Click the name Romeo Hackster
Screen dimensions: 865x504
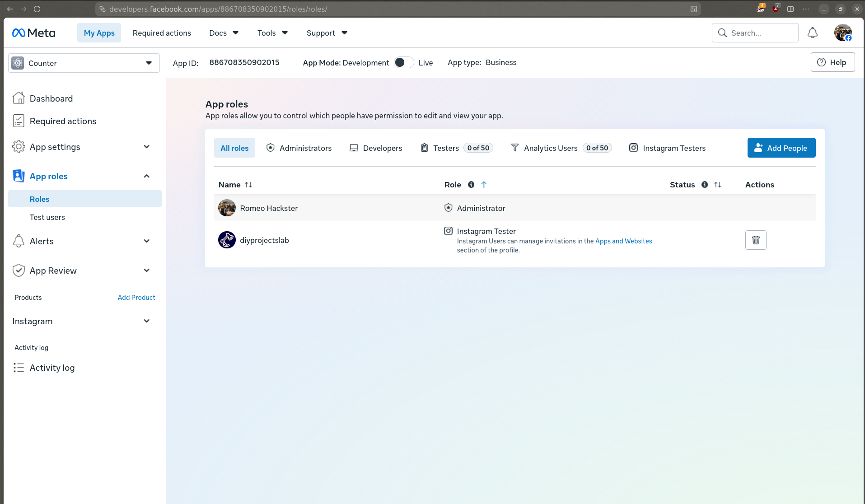[x=269, y=208]
